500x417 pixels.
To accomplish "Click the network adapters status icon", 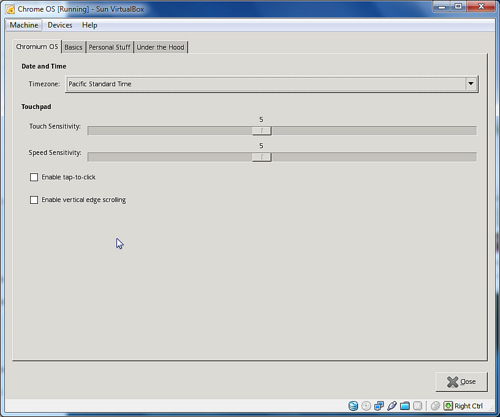I will coord(379,406).
